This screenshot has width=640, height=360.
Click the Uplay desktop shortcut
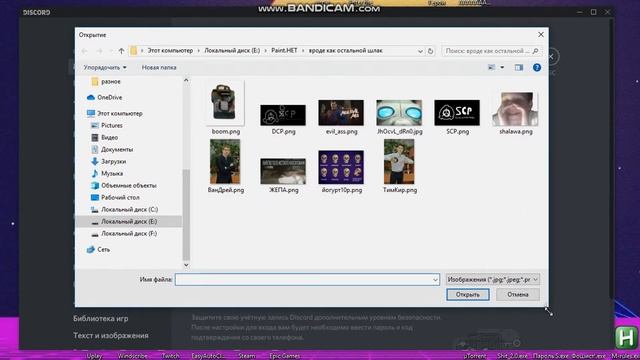[94, 356]
